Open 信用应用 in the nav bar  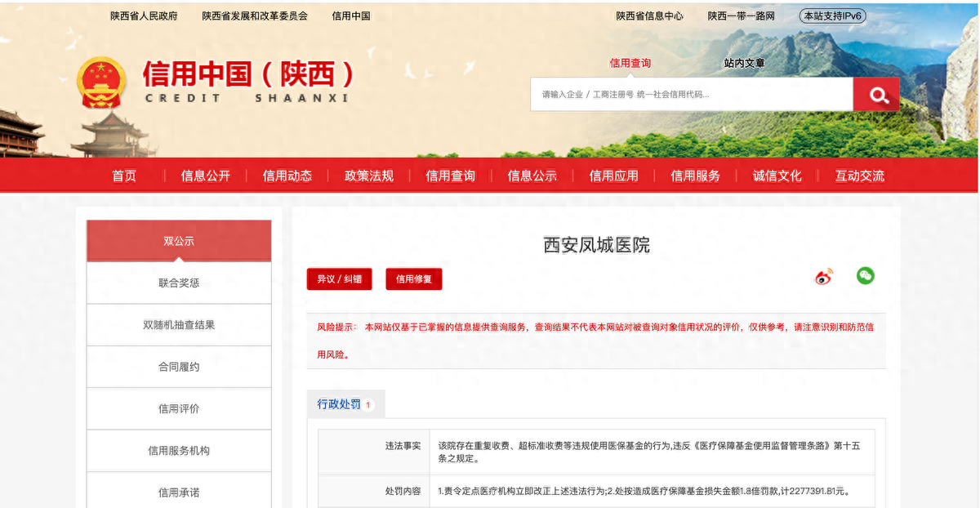[x=614, y=176]
